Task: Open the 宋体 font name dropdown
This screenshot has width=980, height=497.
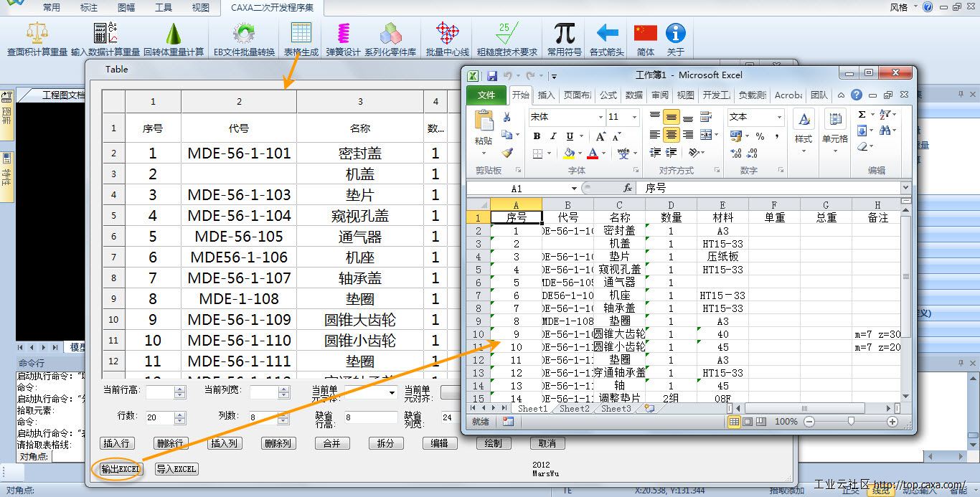Action: tap(600, 117)
